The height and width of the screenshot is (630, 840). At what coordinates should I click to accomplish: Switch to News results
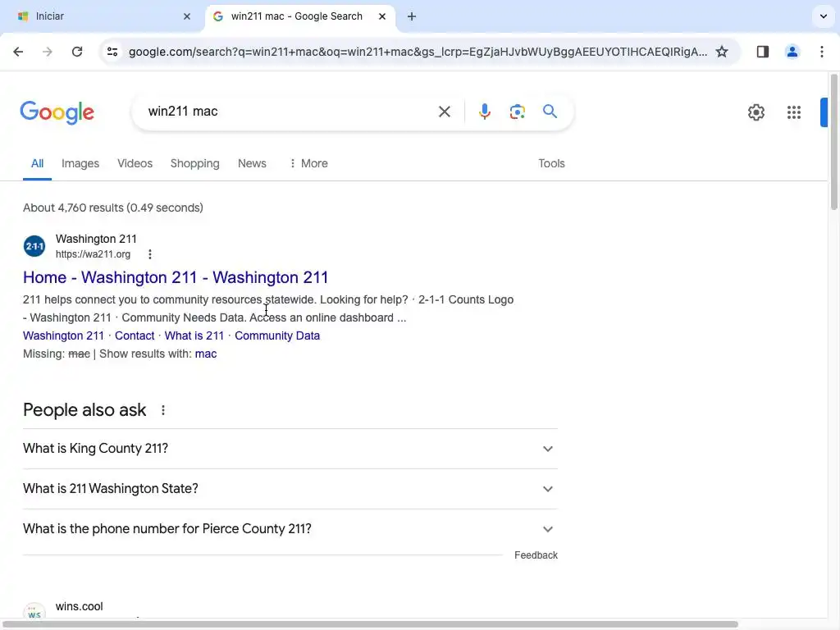252,163
